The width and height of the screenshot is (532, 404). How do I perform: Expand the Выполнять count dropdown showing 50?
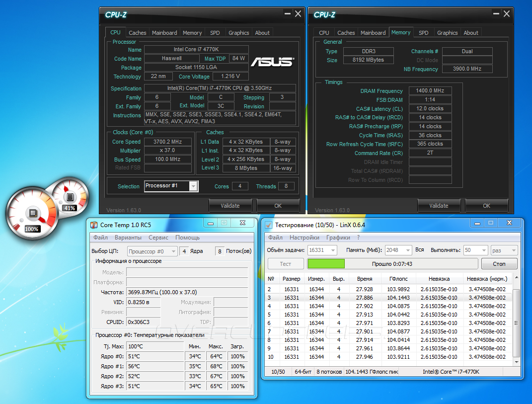483,250
